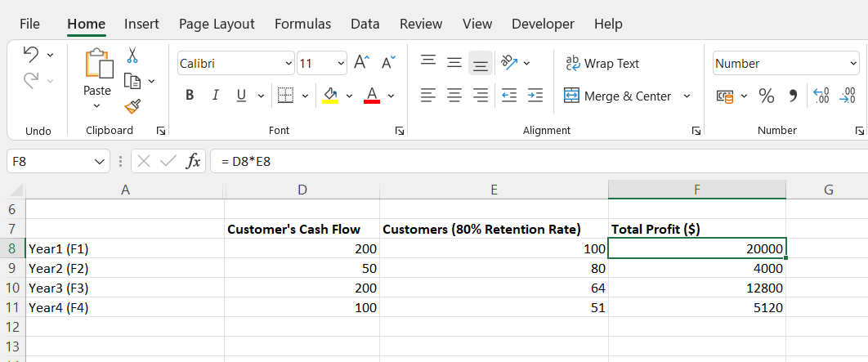Decrease font size with small A
Viewport: 868px width, 362px height.
(388, 63)
